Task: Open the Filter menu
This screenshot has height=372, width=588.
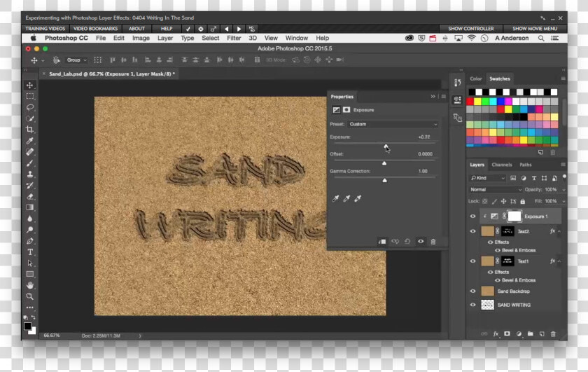Action: (234, 38)
